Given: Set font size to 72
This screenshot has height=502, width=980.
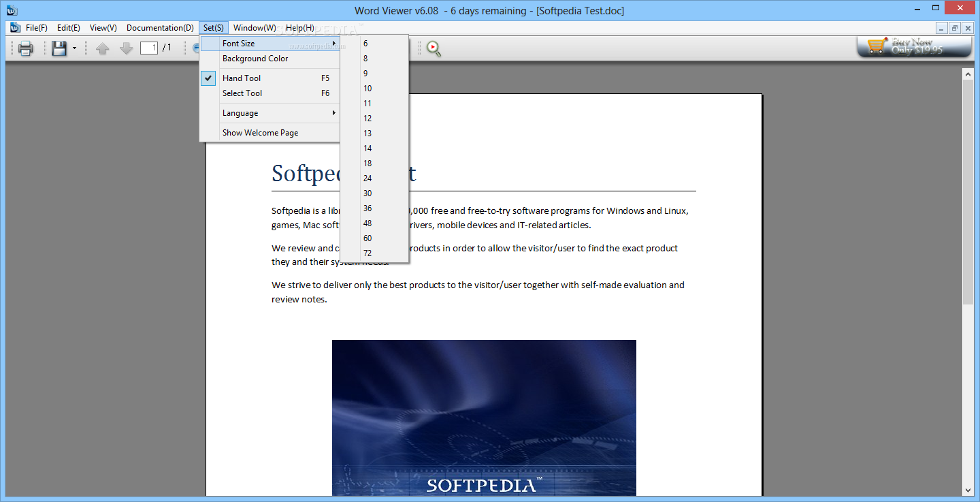Looking at the screenshot, I should click(374, 253).
